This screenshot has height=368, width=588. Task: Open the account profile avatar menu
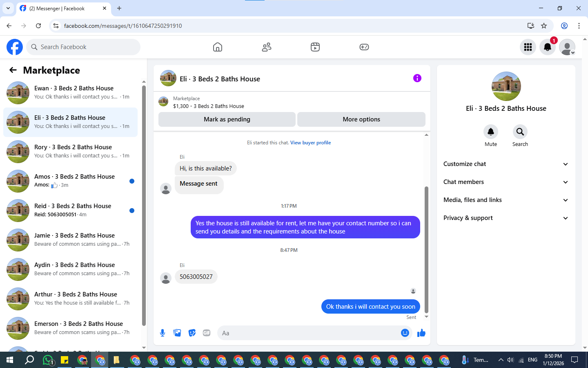[x=567, y=47]
